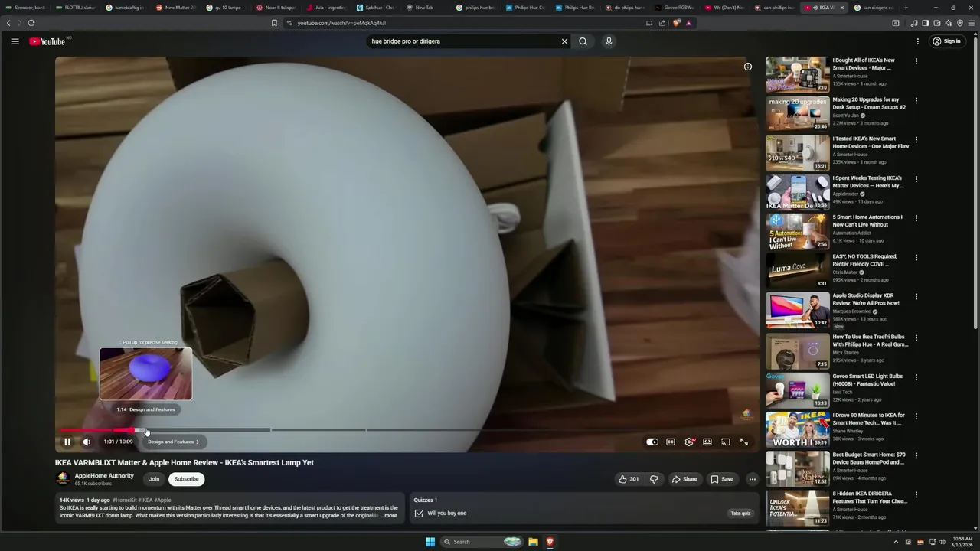This screenshot has height=551, width=980.
Task: Open the Brave Shields lion icon
Action: click(676, 23)
